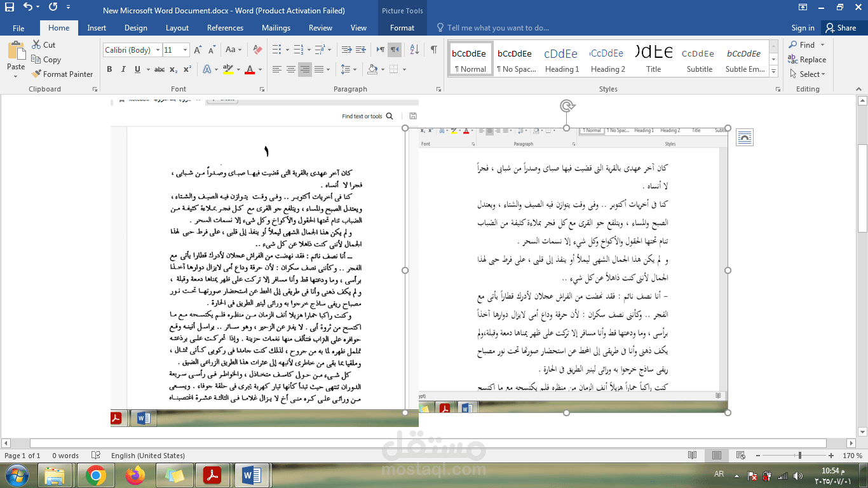Image resolution: width=868 pixels, height=488 pixels.
Task: Click the spelling proofing status icon
Action: [x=96, y=456]
